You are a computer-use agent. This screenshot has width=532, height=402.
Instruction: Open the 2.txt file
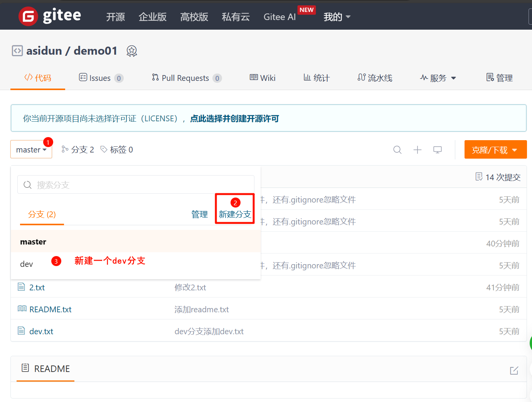37,287
